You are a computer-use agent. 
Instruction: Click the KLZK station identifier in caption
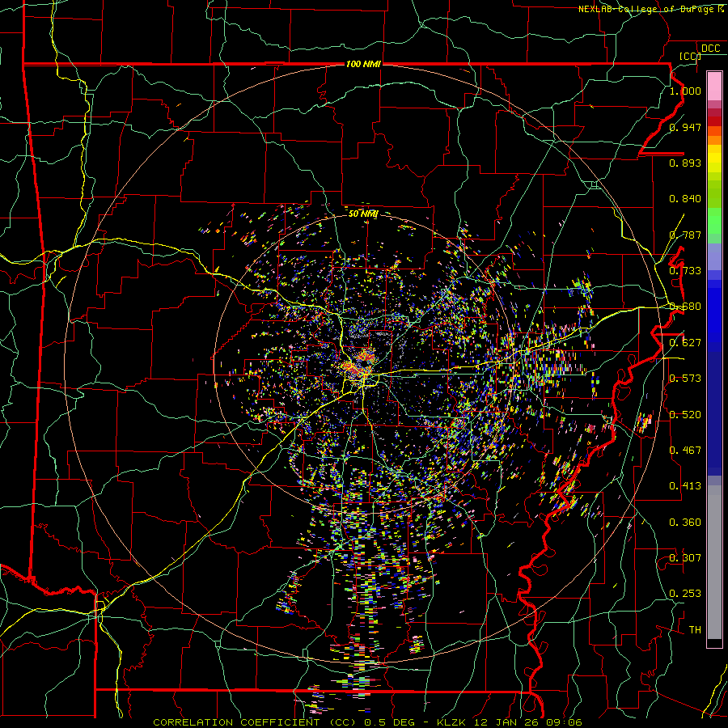[x=453, y=722]
